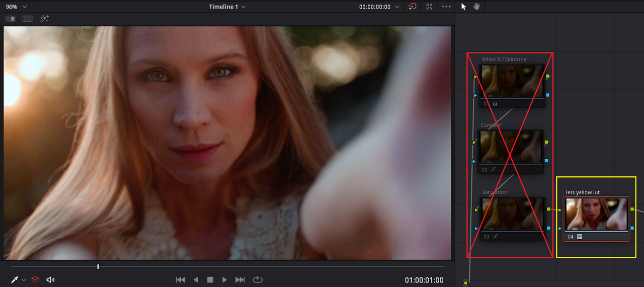
Task: Click the less yellow lut label
Action: pyautogui.click(x=583, y=192)
